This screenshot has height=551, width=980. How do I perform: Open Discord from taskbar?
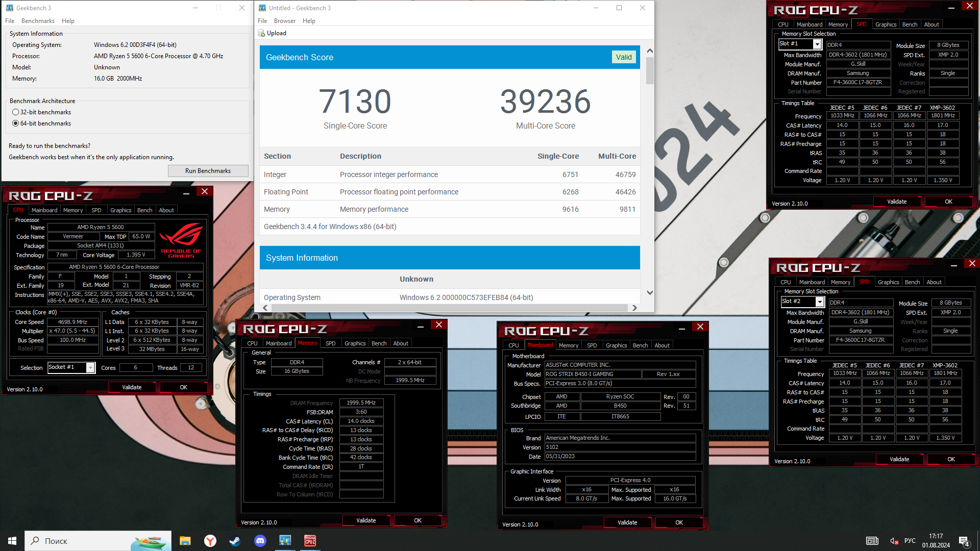click(x=260, y=541)
